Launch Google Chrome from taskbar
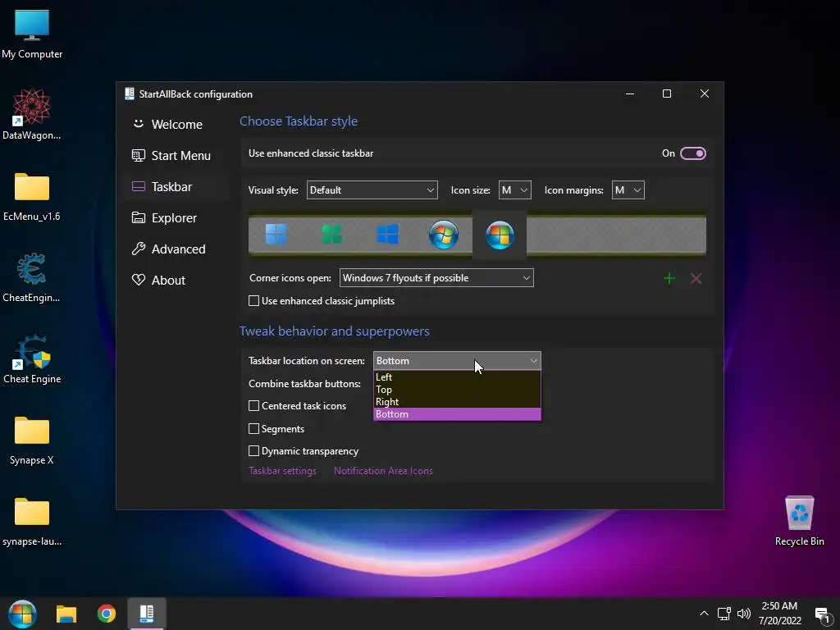 tap(107, 614)
